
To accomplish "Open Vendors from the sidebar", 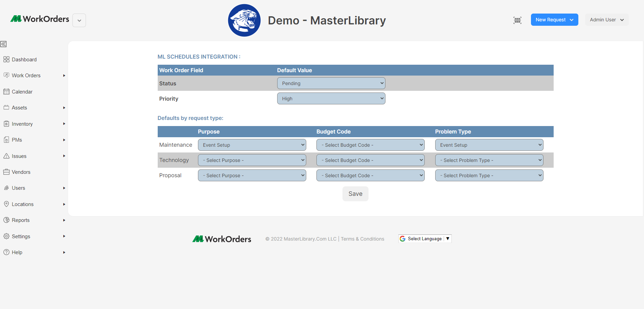I will 21,172.
